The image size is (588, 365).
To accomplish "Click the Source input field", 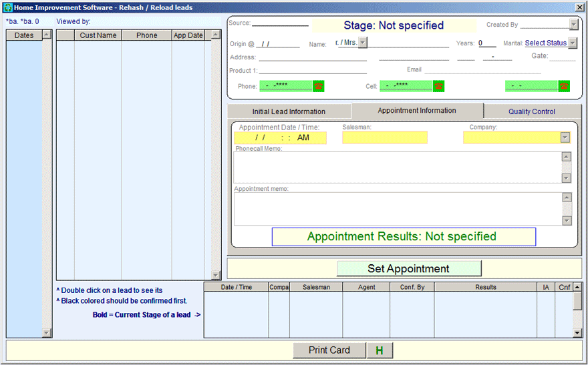I will point(280,23).
